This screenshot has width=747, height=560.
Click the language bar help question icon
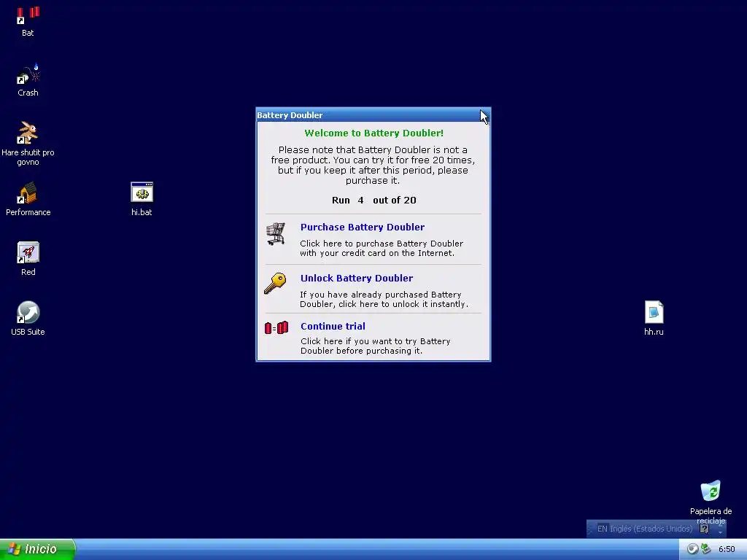(705, 529)
